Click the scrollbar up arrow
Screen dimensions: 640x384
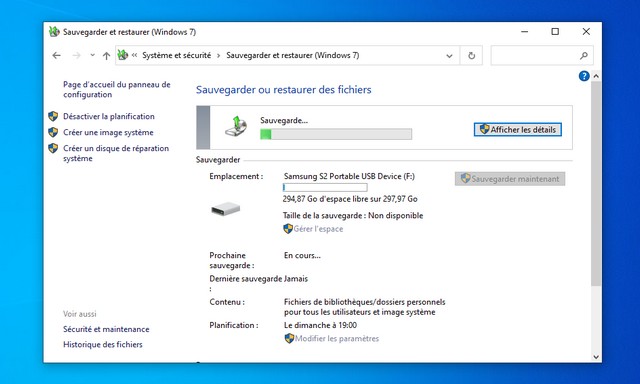(x=596, y=76)
